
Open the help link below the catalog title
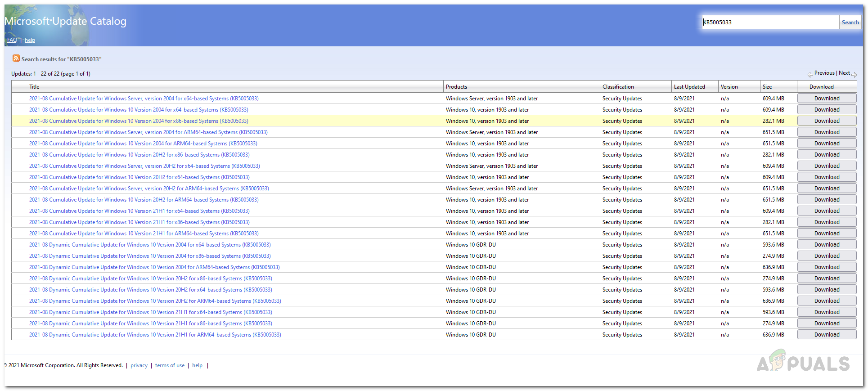pyautogui.click(x=30, y=40)
